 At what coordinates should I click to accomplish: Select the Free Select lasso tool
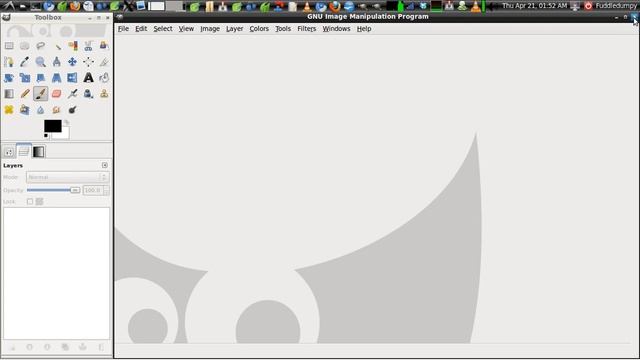tap(40, 46)
